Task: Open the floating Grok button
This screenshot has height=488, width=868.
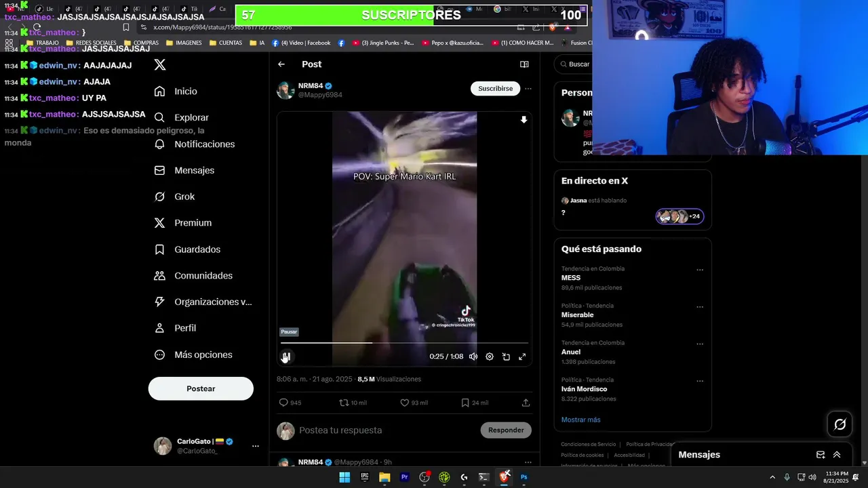Action: click(840, 424)
